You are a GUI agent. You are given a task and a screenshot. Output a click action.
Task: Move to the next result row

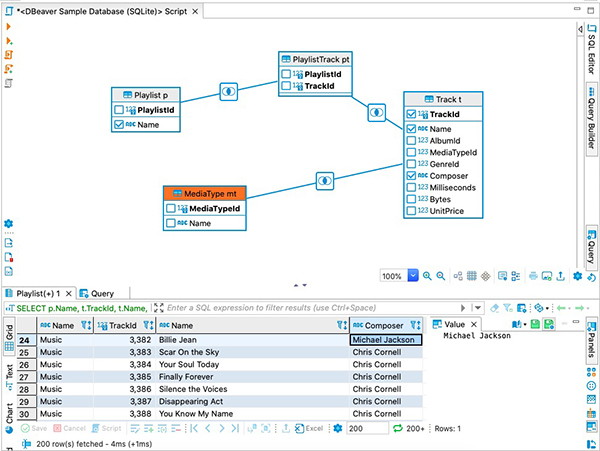(222, 428)
